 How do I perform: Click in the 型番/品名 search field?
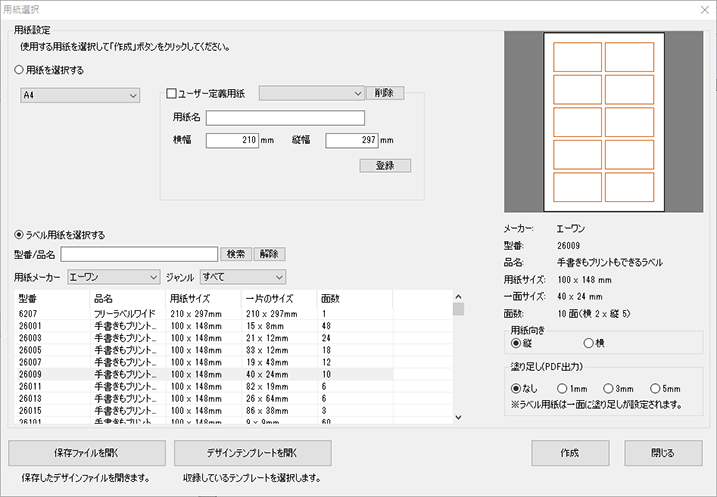click(139, 254)
